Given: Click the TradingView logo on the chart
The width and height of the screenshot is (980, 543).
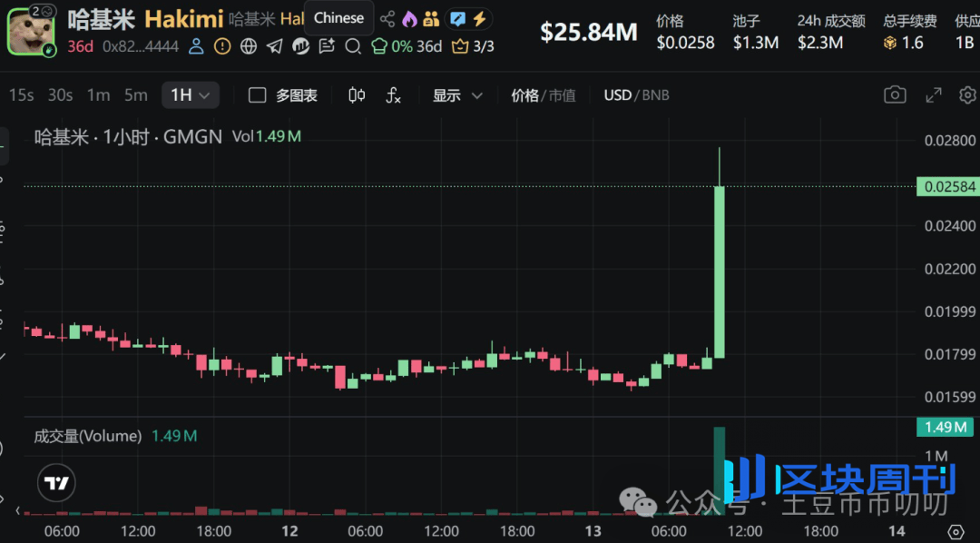Looking at the screenshot, I should point(56,483).
